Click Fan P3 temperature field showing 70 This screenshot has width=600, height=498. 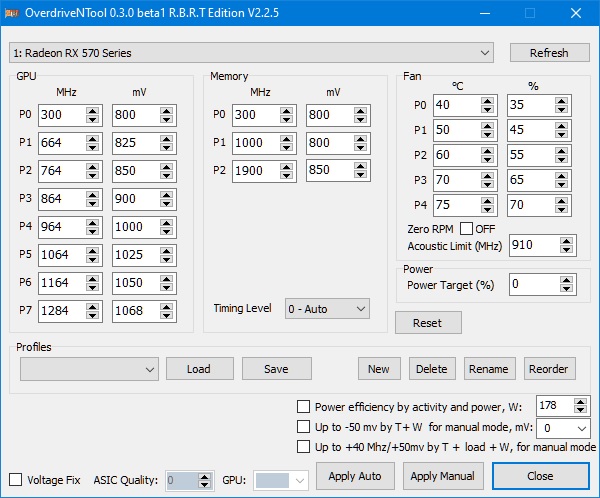click(457, 180)
